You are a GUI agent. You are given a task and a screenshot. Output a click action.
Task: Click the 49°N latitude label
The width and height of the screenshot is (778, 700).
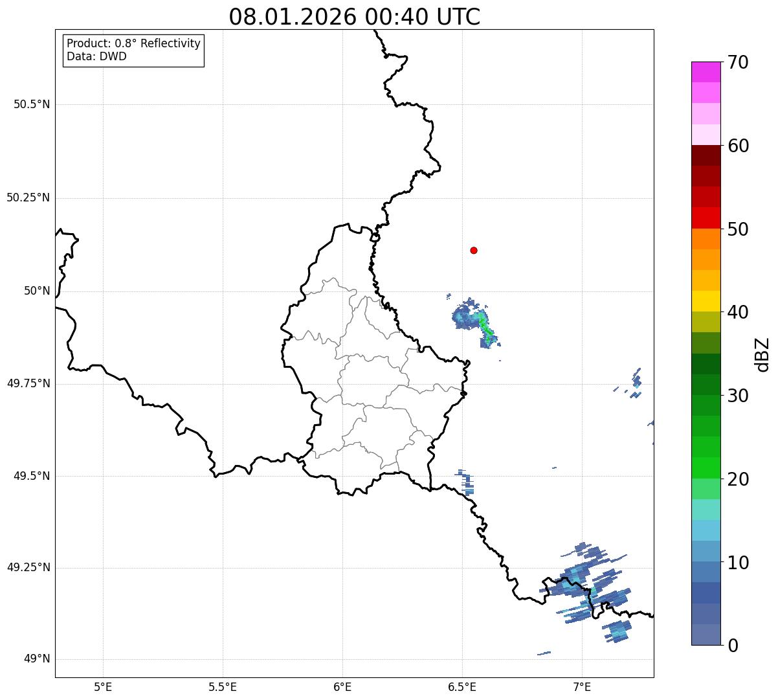[37, 659]
